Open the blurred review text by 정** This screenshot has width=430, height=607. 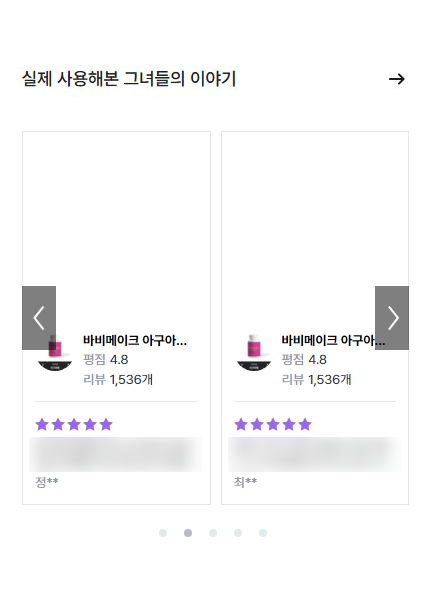(x=116, y=454)
